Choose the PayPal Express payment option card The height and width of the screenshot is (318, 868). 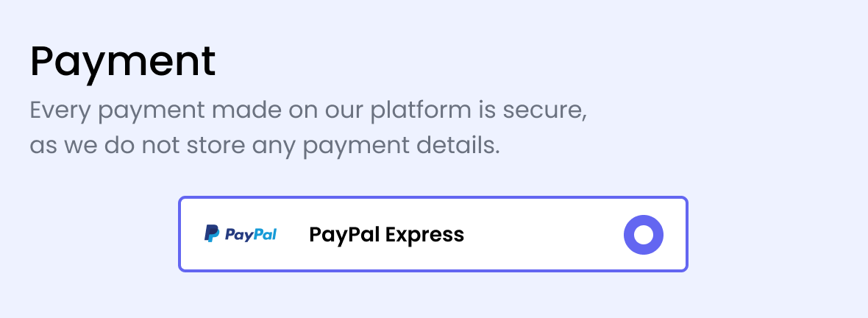pyautogui.click(x=433, y=234)
